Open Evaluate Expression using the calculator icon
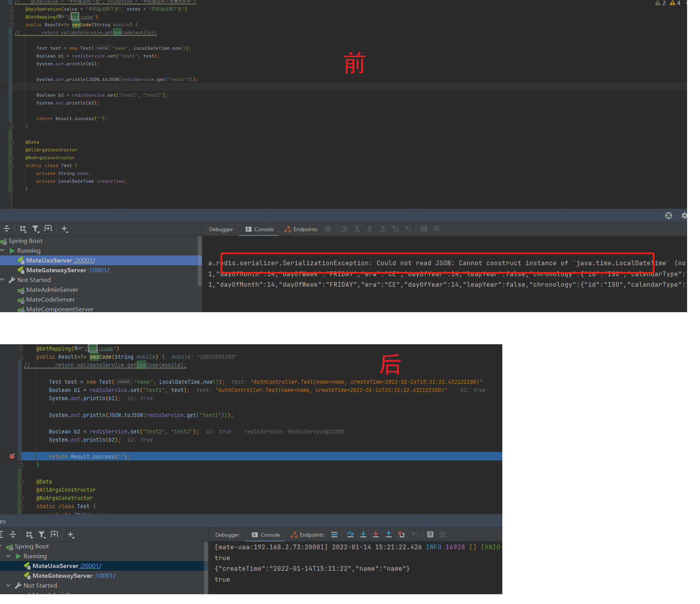 [424, 228]
